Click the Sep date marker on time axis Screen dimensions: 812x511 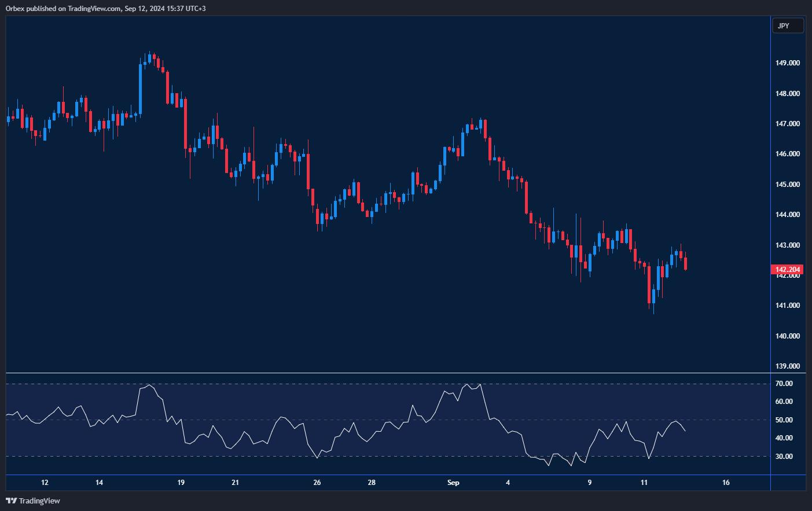[453, 483]
